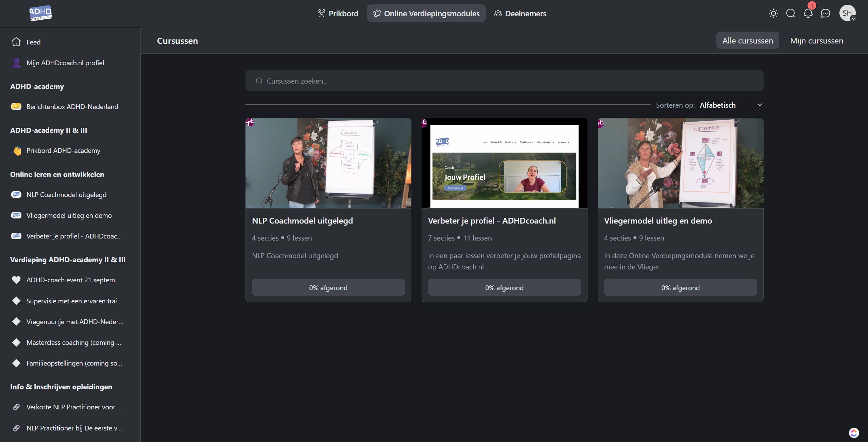
Task: Open chat messages icon
Action: (x=825, y=13)
